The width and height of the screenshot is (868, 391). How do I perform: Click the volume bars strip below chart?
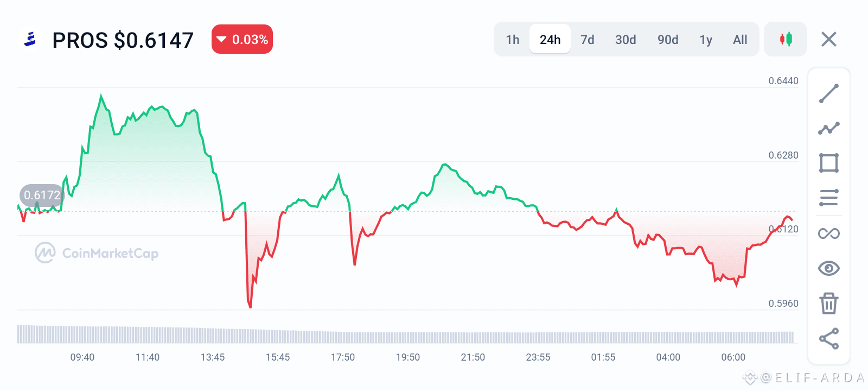[406, 334]
